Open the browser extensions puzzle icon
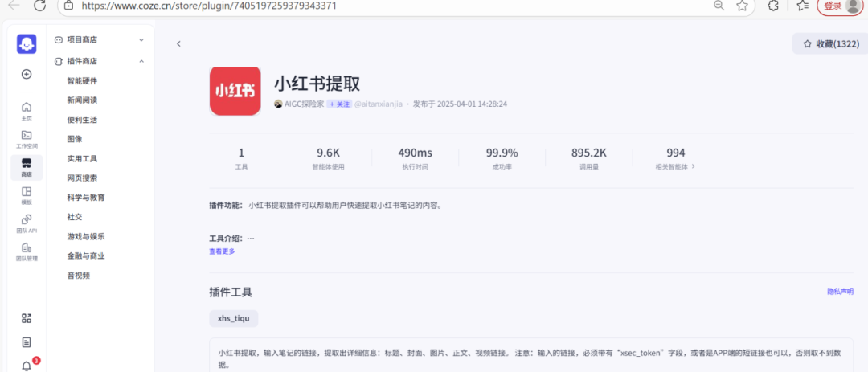The height and width of the screenshot is (372, 868). point(773,6)
